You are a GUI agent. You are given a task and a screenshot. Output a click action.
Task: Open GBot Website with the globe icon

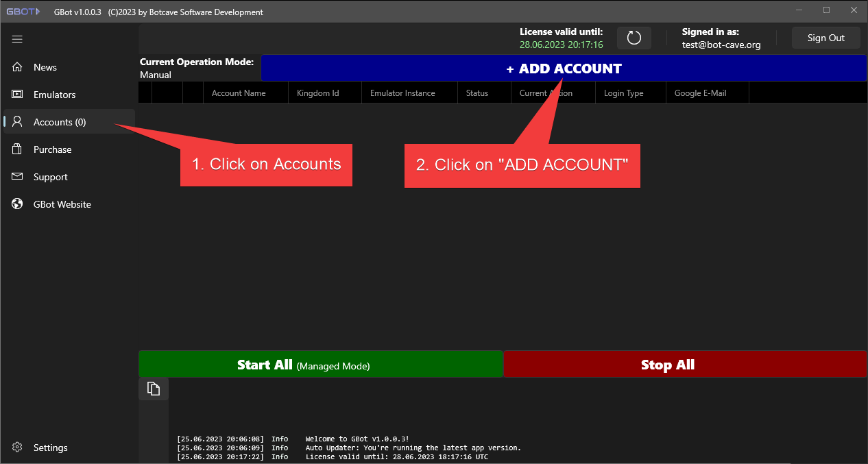(x=16, y=204)
